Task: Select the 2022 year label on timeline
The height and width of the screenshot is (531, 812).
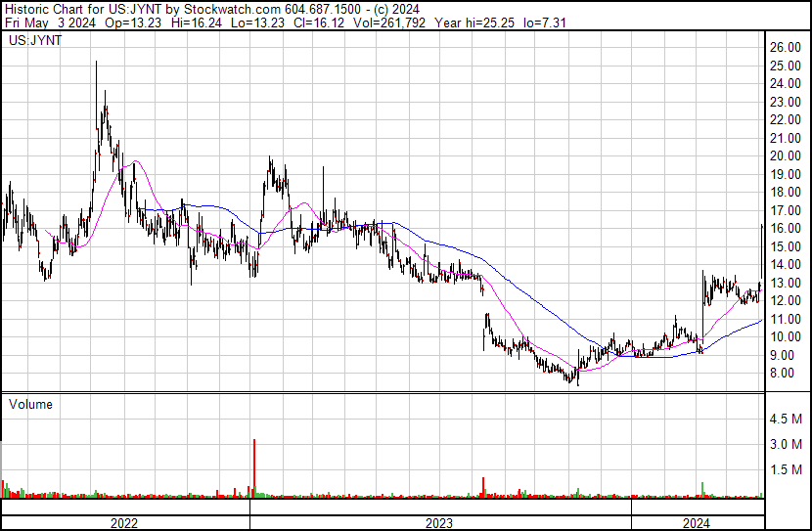Action: pos(124,523)
